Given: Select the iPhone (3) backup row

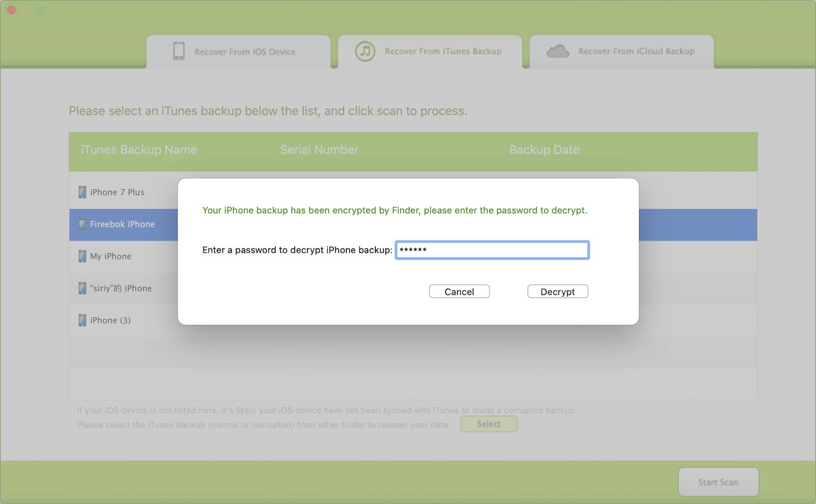Looking at the screenshot, I should [413, 321].
